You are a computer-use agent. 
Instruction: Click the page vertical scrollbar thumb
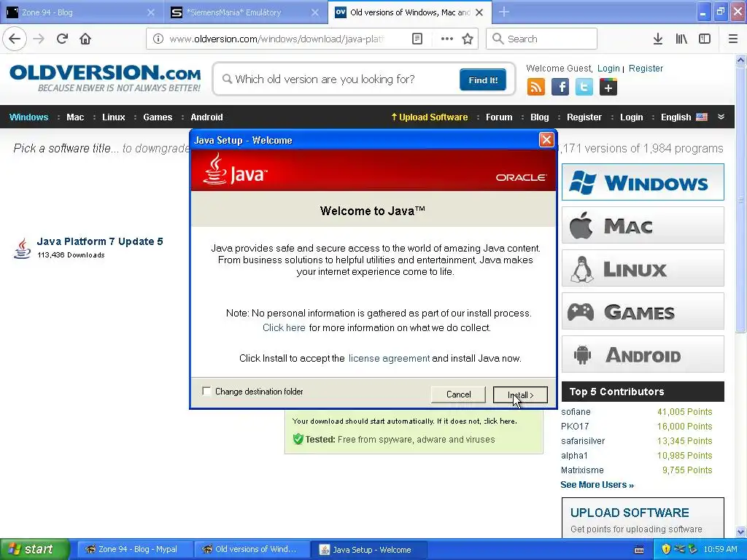pyautogui.click(x=740, y=200)
